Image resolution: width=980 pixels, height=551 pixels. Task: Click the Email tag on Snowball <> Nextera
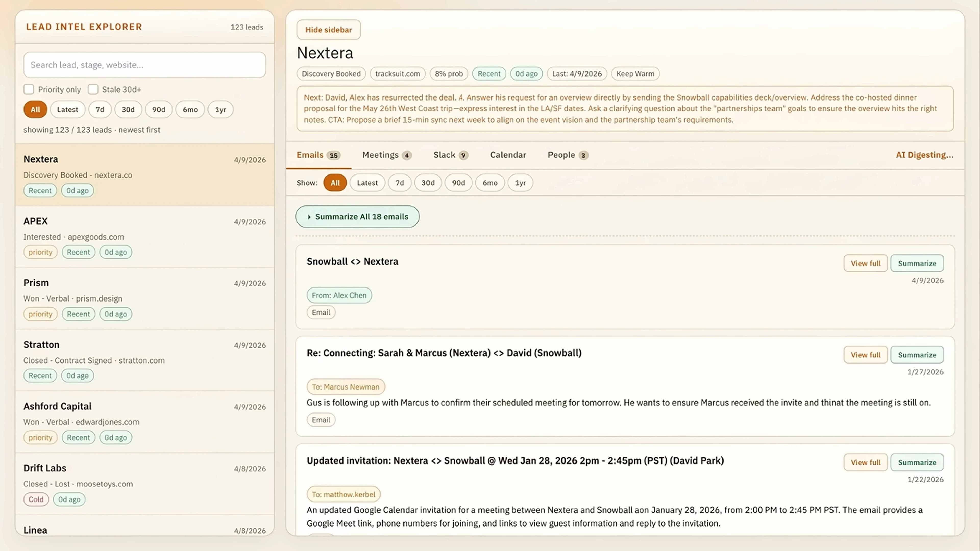321,312
